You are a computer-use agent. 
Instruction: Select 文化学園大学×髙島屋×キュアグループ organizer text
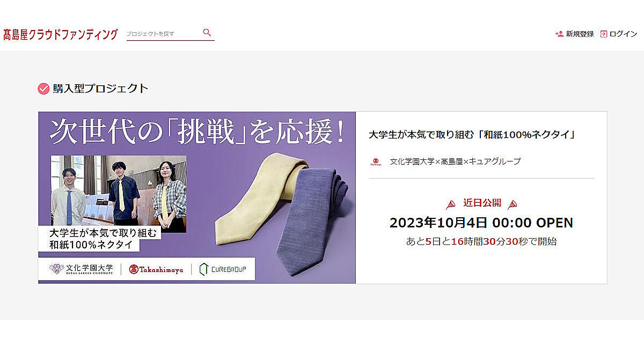click(455, 161)
